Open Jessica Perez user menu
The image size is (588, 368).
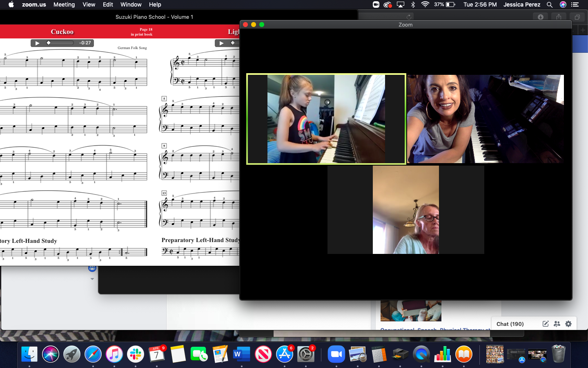point(521,4)
